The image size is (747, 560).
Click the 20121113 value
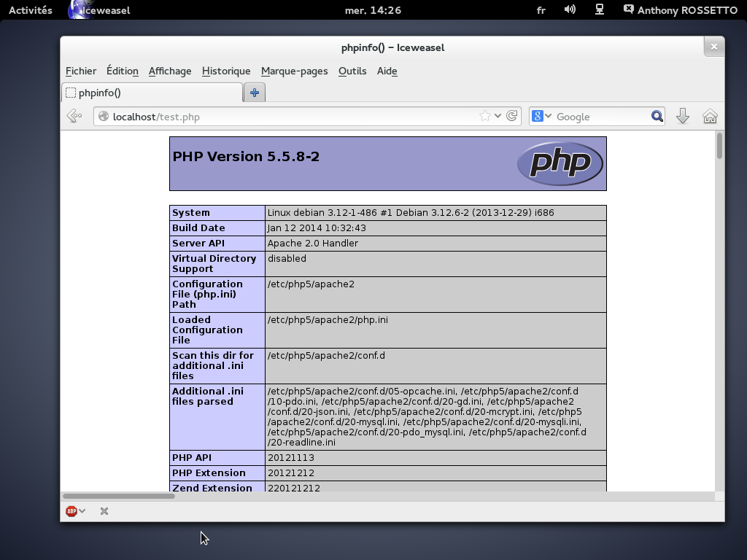tap(291, 457)
